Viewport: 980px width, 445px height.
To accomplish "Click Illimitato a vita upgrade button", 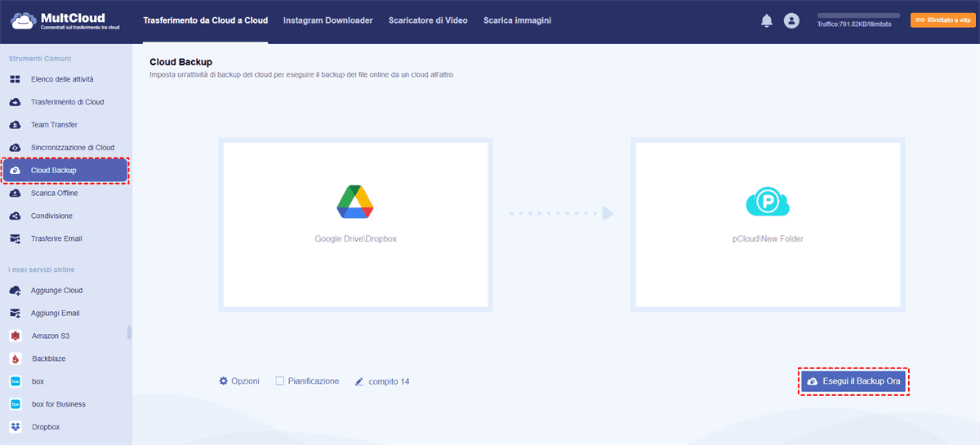I will (942, 20).
